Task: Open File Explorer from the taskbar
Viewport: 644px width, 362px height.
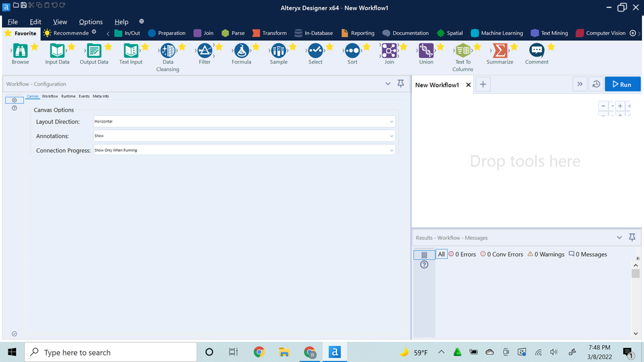Action: [x=284, y=352]
